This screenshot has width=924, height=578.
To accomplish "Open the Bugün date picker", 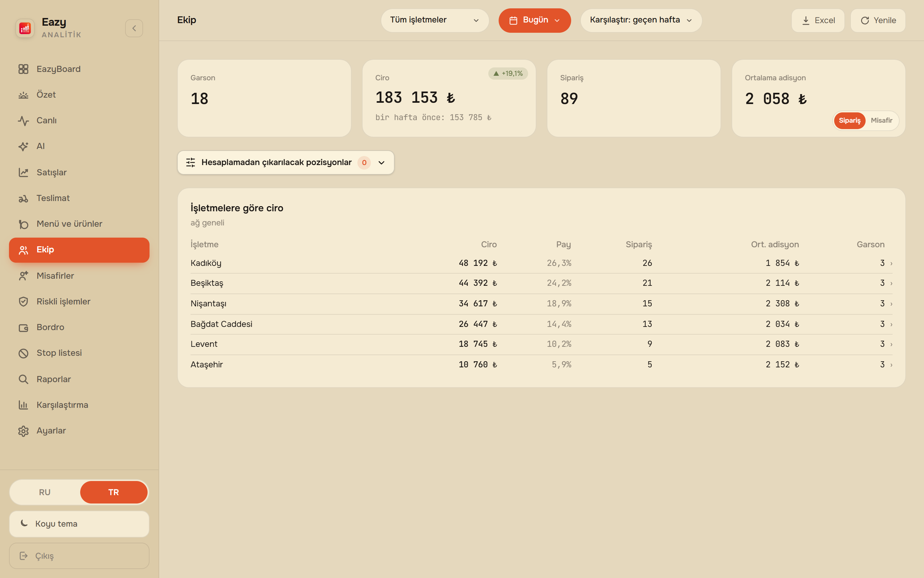I will coord(535,20).
